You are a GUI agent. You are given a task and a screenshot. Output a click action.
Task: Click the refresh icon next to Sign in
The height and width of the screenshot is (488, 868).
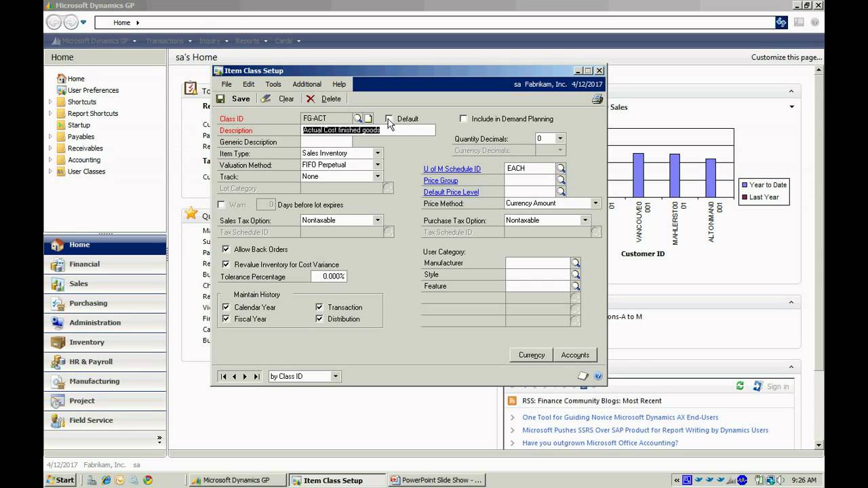[740, 386]
